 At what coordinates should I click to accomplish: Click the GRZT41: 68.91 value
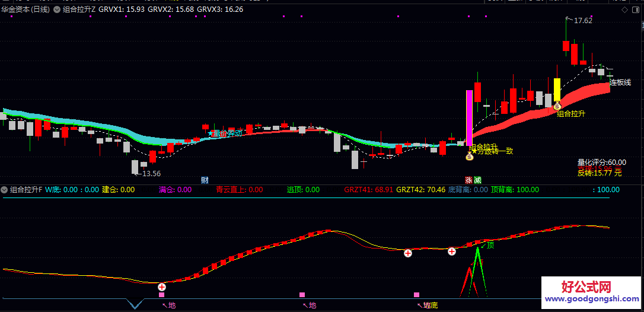point(369,189)
